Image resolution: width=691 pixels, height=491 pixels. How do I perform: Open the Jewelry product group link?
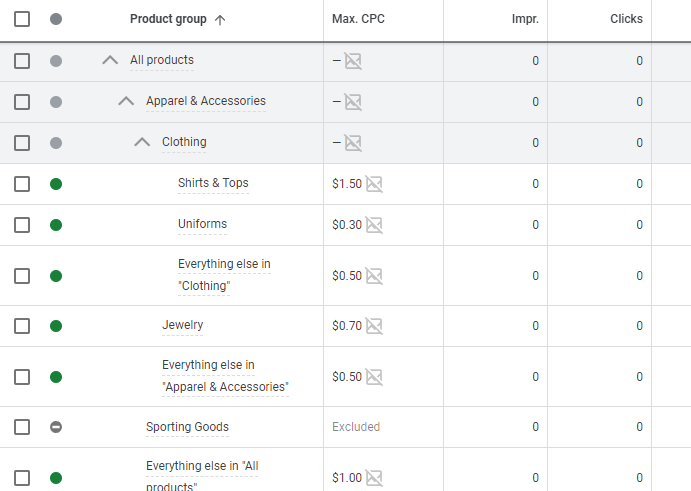182,325
